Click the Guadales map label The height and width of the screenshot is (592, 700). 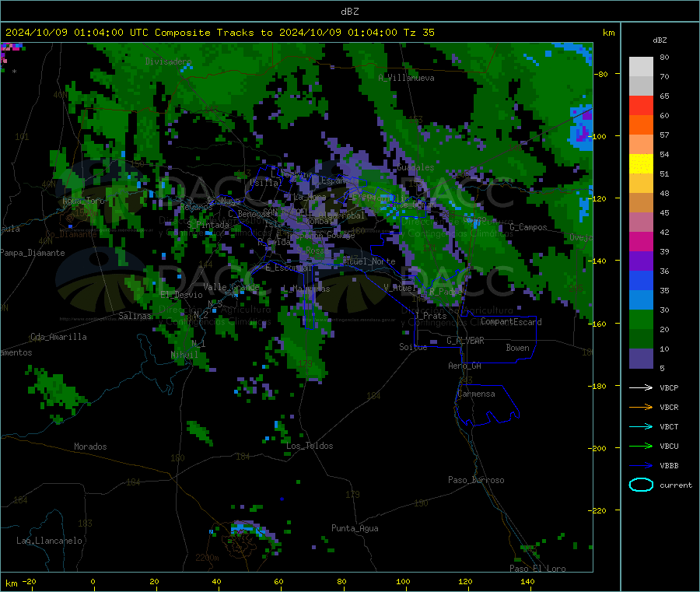(415, 167)
